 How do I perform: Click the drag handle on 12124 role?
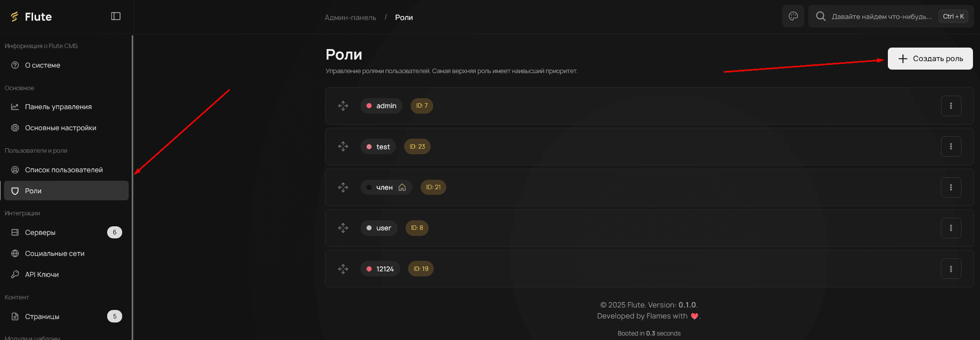click(x=343, y=269)
